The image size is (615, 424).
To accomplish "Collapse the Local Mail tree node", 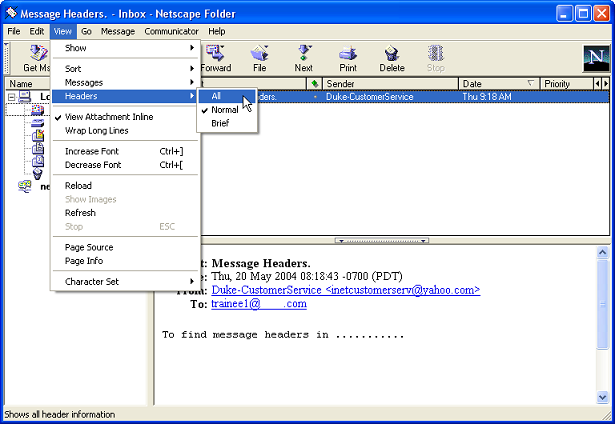I will (11, 97).
